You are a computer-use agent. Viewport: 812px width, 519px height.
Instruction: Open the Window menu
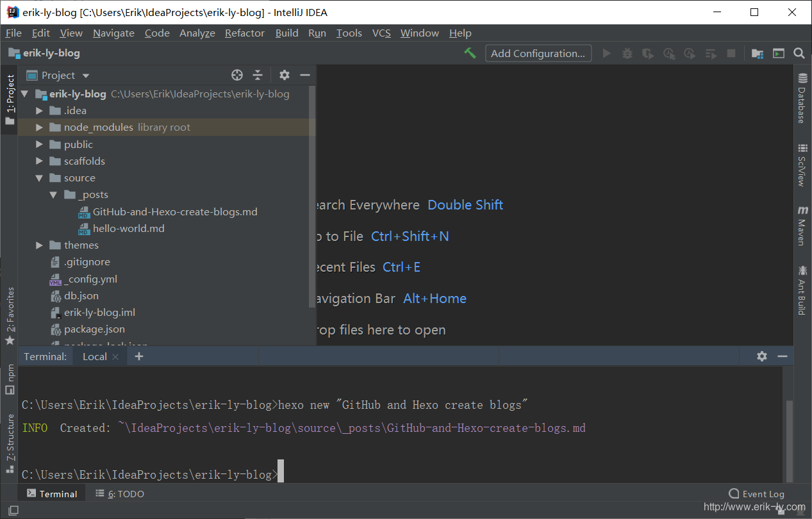pyautogui.click(x=420, y=33)
